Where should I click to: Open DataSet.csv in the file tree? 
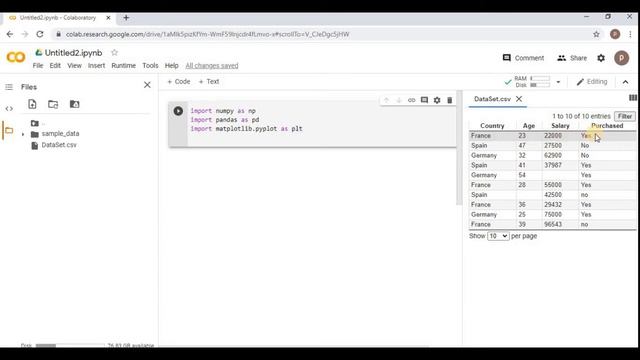coord(59,145)
